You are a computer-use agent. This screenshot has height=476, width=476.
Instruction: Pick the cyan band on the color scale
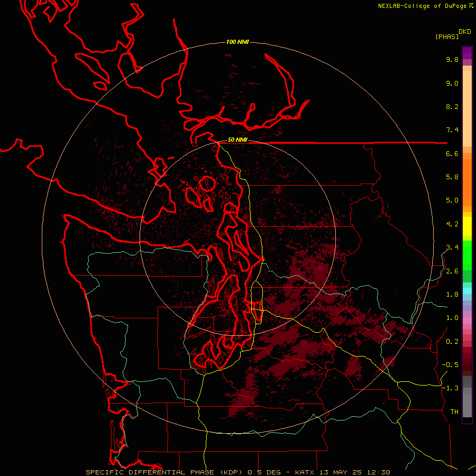(467, 291)
